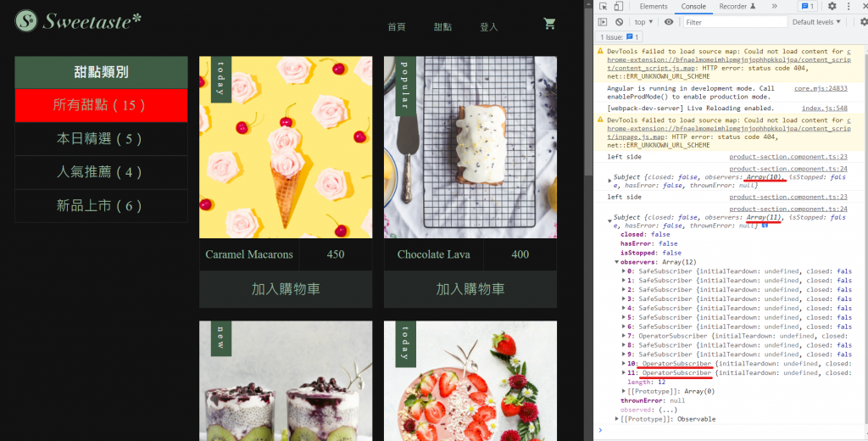
Task: Expand observer 0 SafeSubscriber entry
Action: tap(625, 271)
